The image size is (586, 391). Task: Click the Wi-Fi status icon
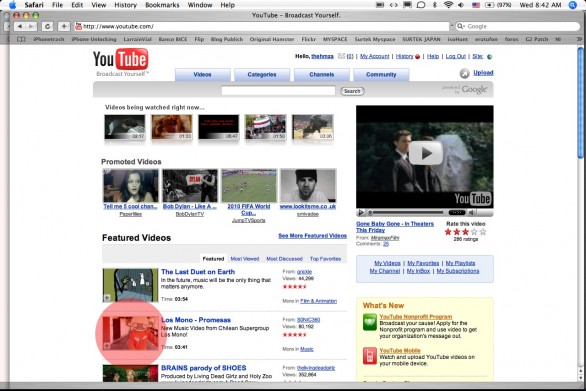448,5
